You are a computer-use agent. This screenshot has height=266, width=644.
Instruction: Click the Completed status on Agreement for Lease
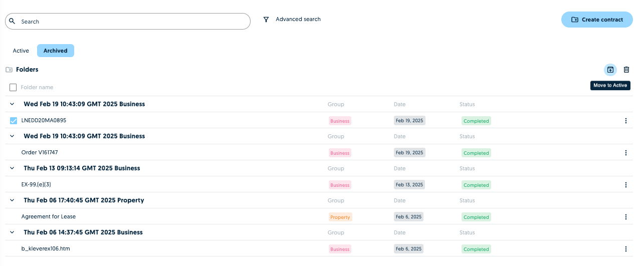(476, 217)
